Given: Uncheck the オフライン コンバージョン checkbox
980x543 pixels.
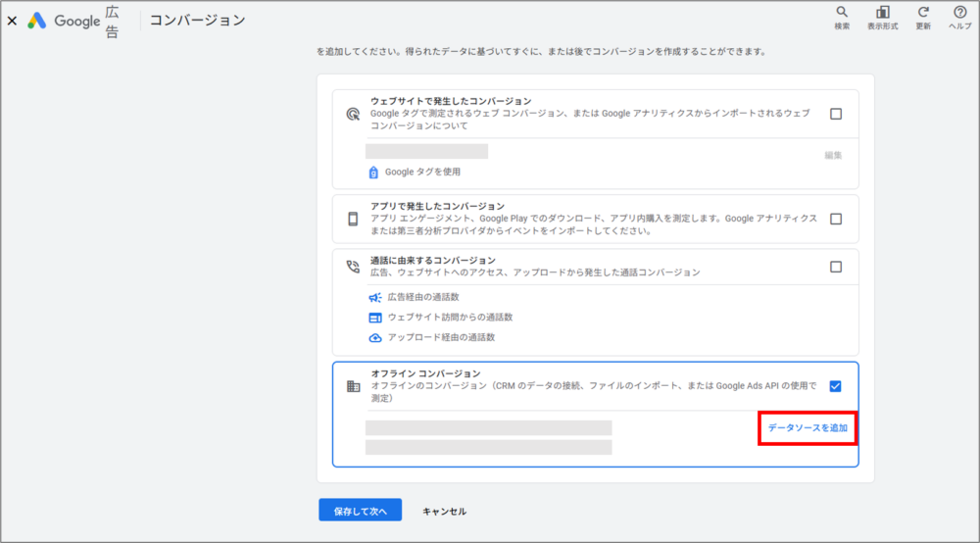Looking at the screenshot, I should [x=835, y=386].
